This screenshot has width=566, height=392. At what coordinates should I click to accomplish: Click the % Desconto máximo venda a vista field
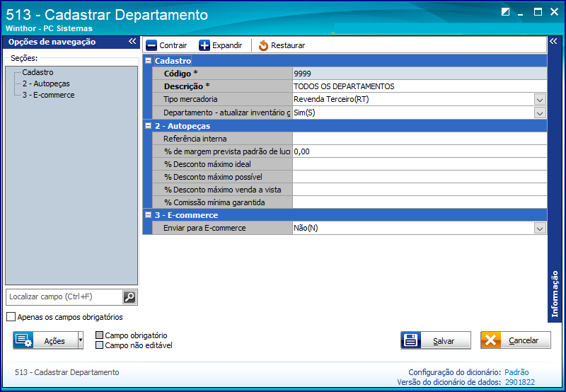coord(420,190)
